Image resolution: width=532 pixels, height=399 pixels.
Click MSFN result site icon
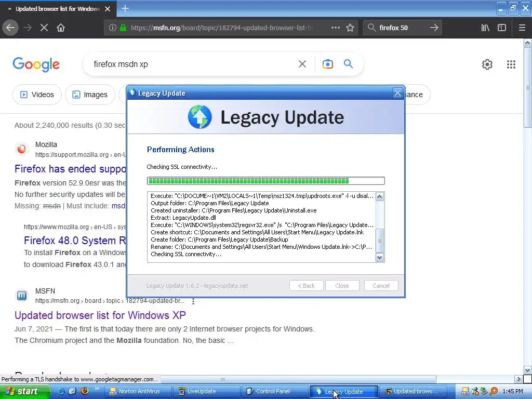tap(21, 296)
